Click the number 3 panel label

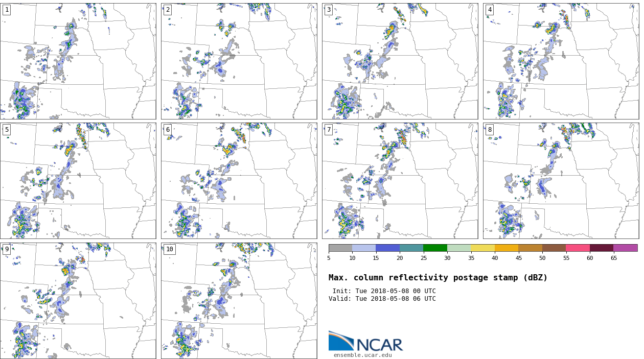tap(329, 10)
